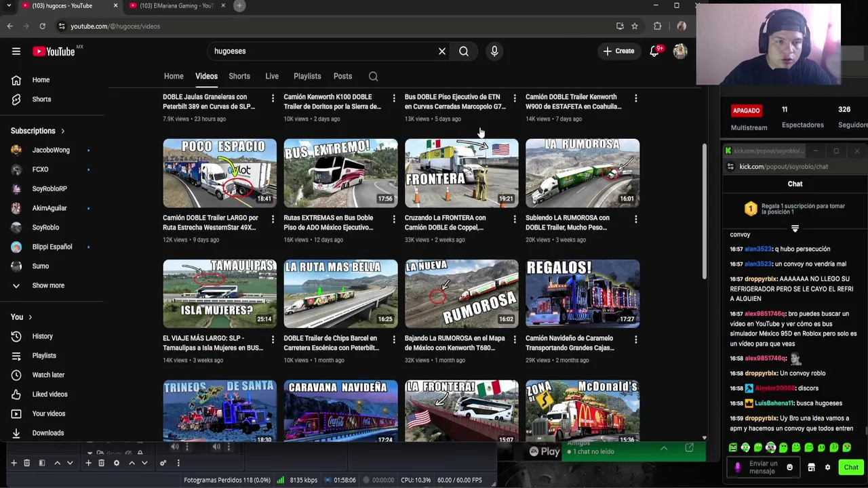
Task: Open menu for Subiendo LA RUMOROSA video
Action: (635, 219)
